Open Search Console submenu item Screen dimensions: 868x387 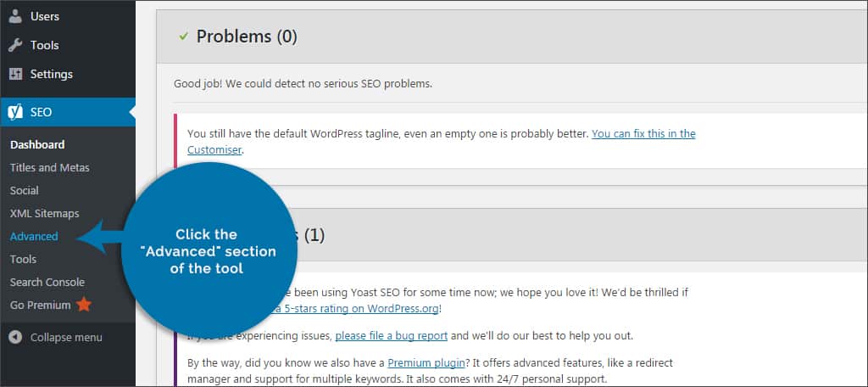pyautogui.click(x=47, y=282)
